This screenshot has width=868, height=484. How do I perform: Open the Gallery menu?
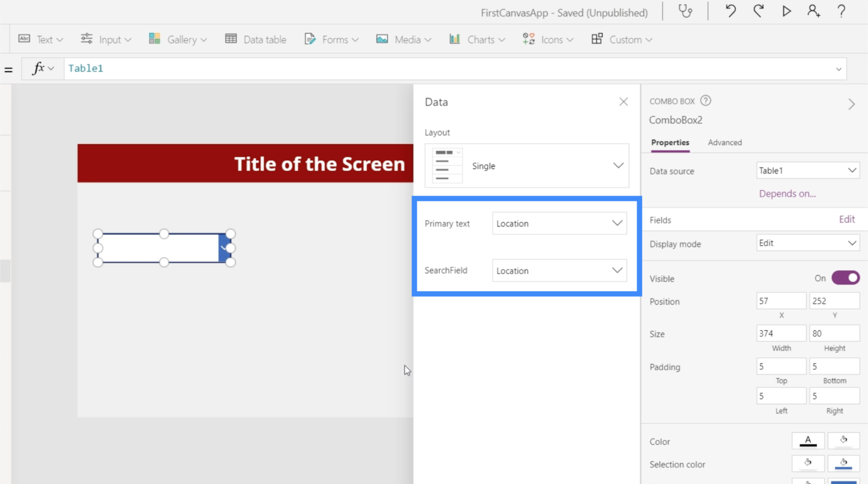178,40
